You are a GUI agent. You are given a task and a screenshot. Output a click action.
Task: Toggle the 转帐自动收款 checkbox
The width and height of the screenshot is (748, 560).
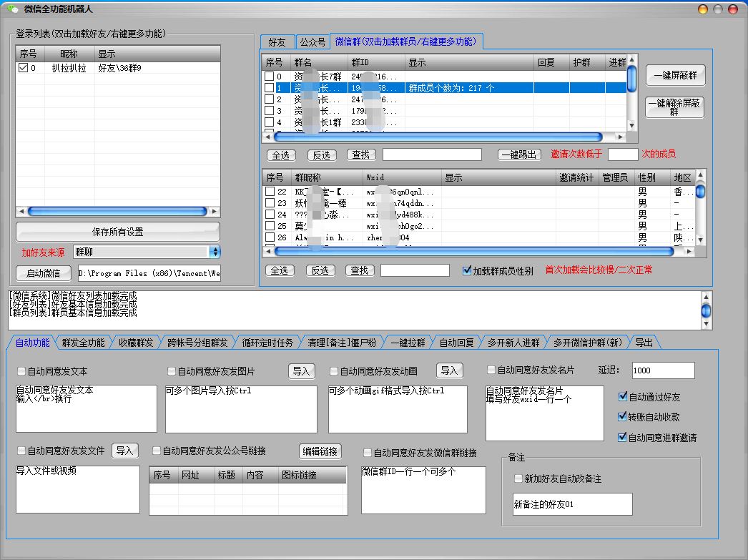622,417
